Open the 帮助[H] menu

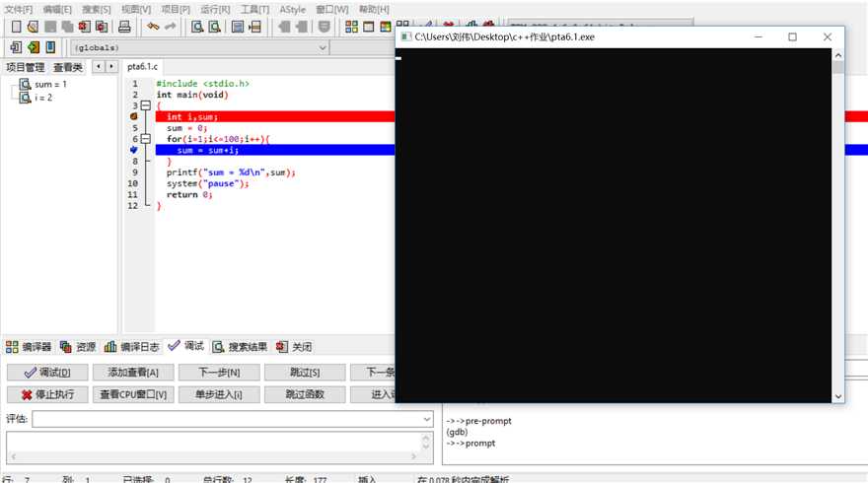(x=374, y=10)
